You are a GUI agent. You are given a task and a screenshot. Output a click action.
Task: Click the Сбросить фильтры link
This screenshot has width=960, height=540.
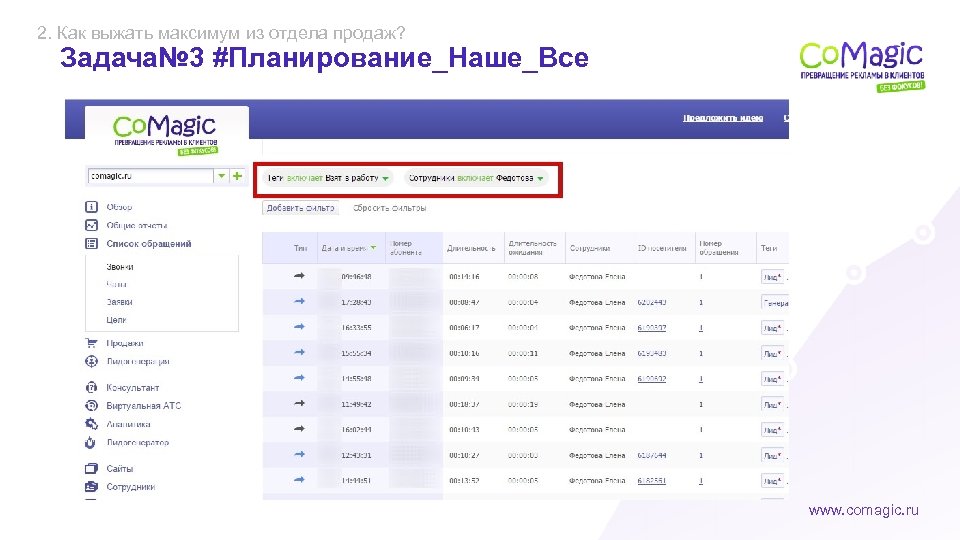click(x=389, y=208)
